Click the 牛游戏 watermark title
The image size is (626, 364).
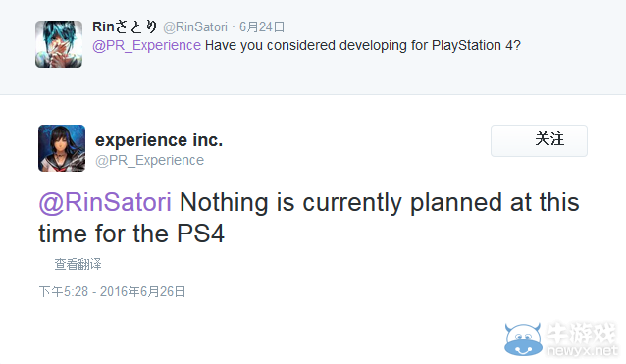pos(582,332)
